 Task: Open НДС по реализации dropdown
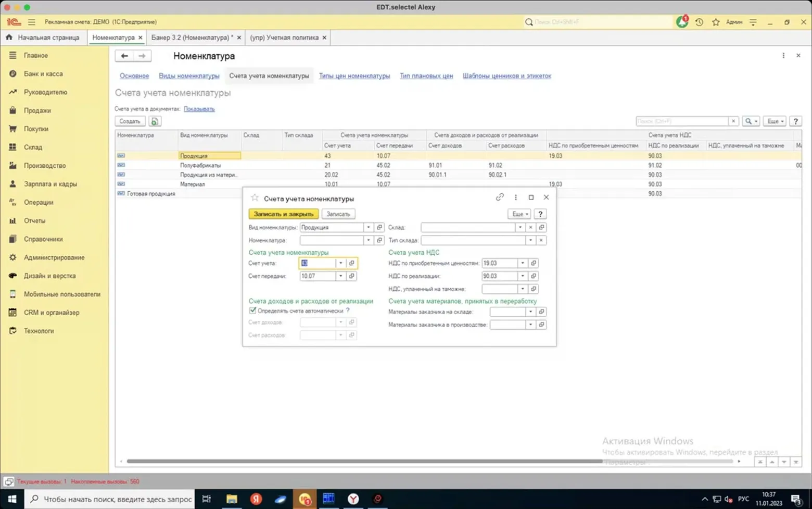pyautogui.click(x=523, y=276)
